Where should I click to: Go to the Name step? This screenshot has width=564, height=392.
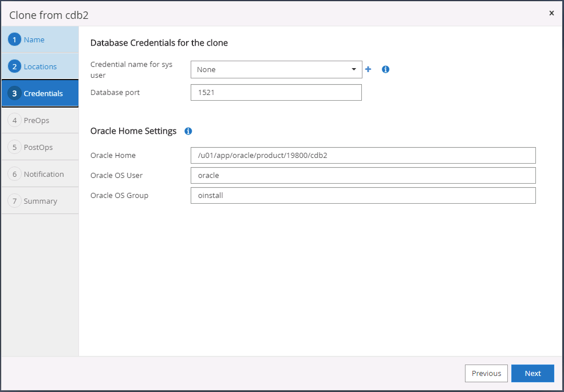pos(34,39)
